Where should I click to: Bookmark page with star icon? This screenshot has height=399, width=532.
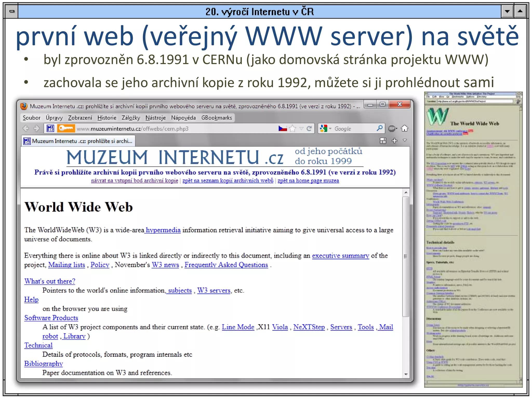[293, 128]
